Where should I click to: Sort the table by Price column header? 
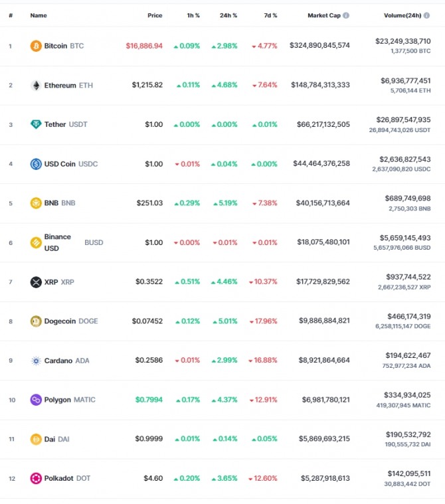[x=155, y=15]
